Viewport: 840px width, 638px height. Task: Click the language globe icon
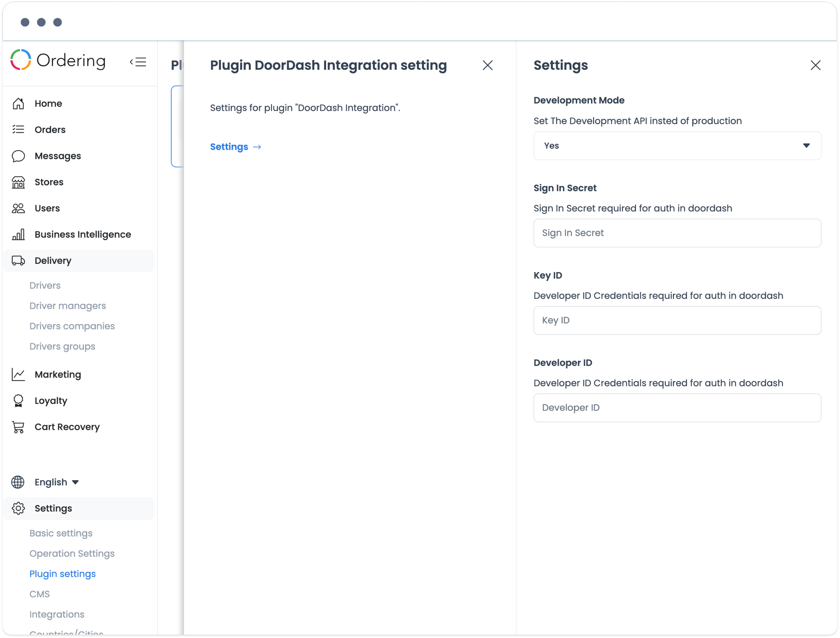point(18,482)
